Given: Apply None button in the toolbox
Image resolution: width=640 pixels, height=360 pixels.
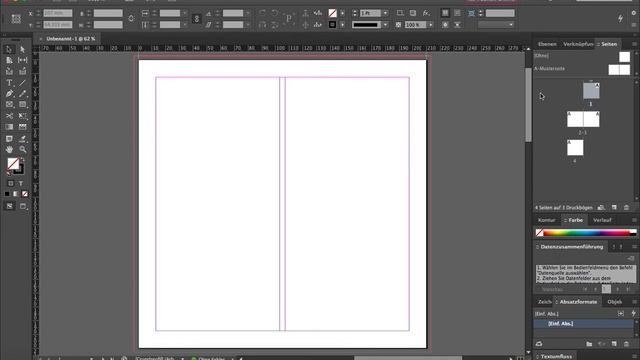Looking at the screenshot, I should [25, 194].
